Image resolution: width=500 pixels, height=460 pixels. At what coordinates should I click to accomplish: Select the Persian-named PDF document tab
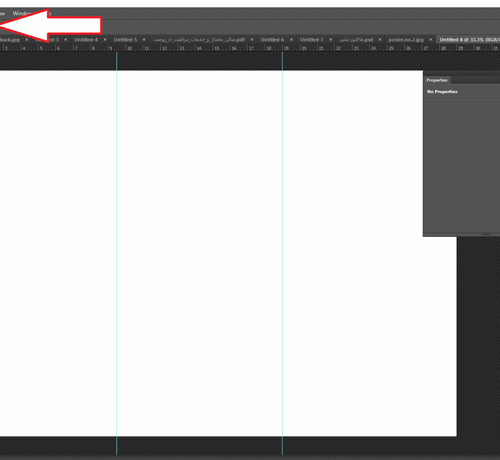pos(199,39)
